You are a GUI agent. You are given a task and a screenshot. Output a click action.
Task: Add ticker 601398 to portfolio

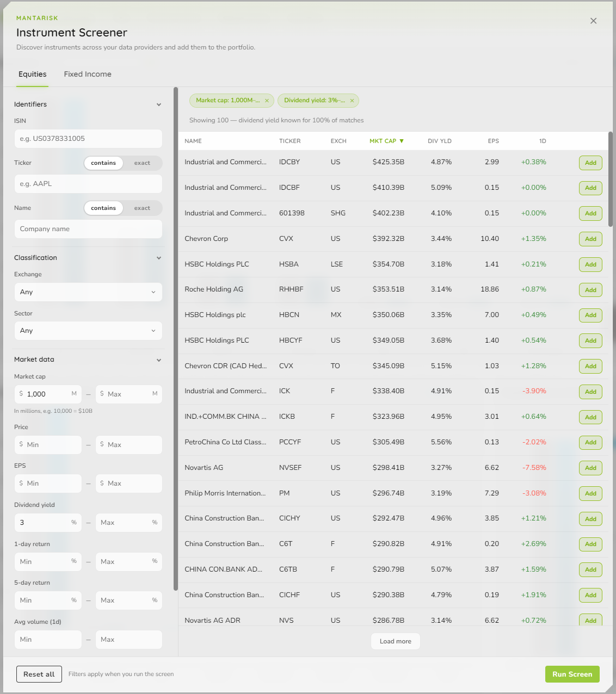point(590,213)
